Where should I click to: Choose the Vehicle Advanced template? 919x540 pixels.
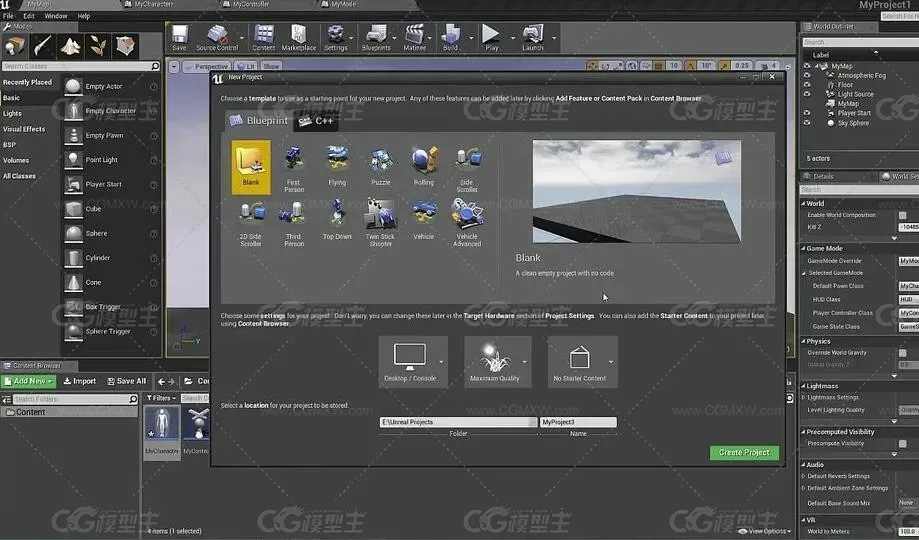coord(467,223)
